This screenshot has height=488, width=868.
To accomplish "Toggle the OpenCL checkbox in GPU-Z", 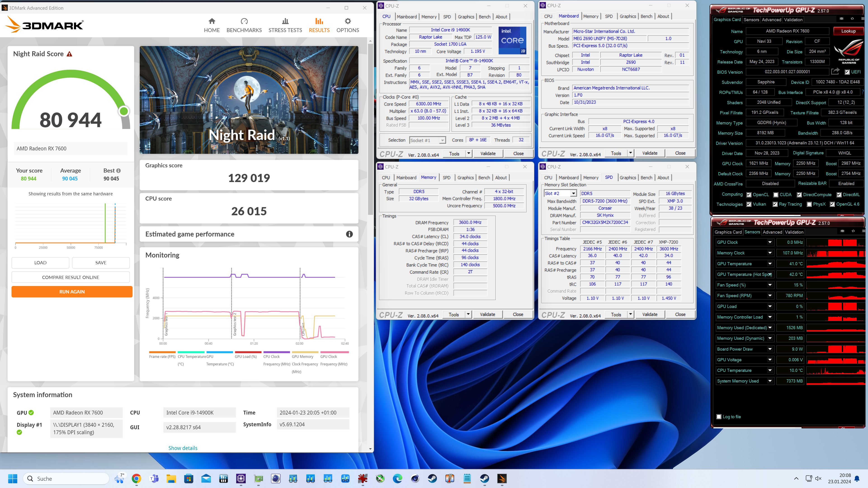I will click(749, 195).
